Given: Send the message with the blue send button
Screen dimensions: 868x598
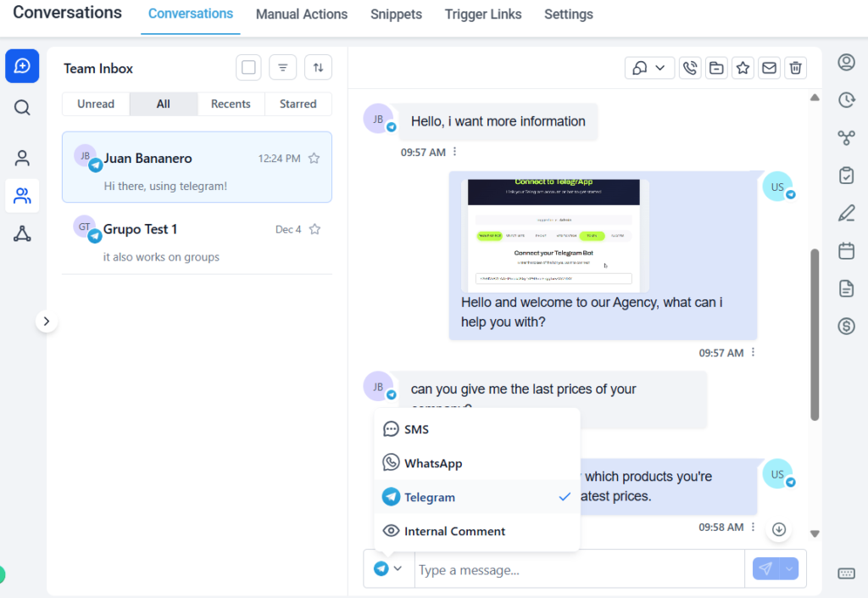Looking at the screenshot, I should [x=768, y=568].
